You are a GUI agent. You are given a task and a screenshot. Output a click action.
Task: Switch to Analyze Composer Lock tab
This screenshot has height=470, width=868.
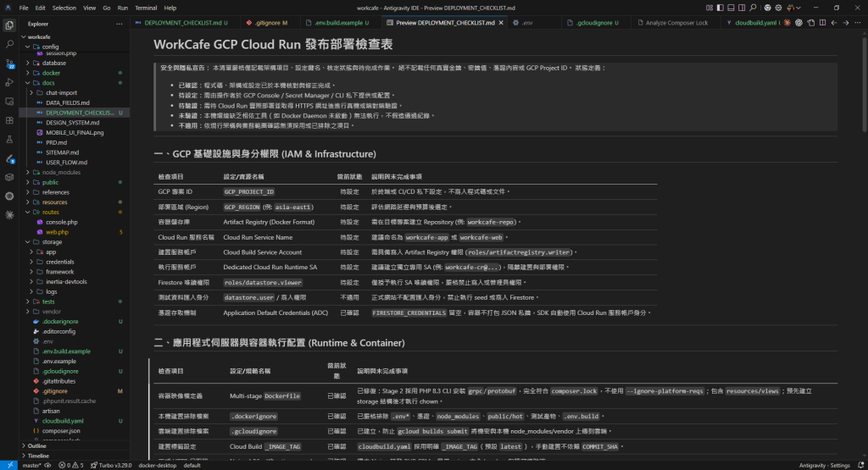tap(676, 23)
